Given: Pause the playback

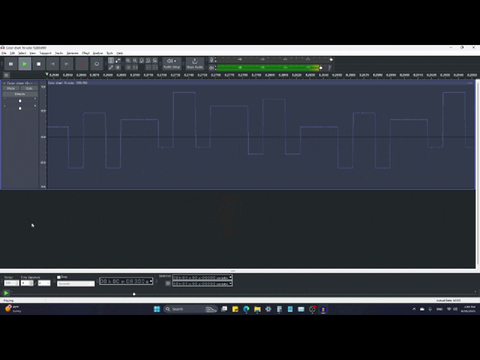Looking at the screenshot, I should coord(11,64).
